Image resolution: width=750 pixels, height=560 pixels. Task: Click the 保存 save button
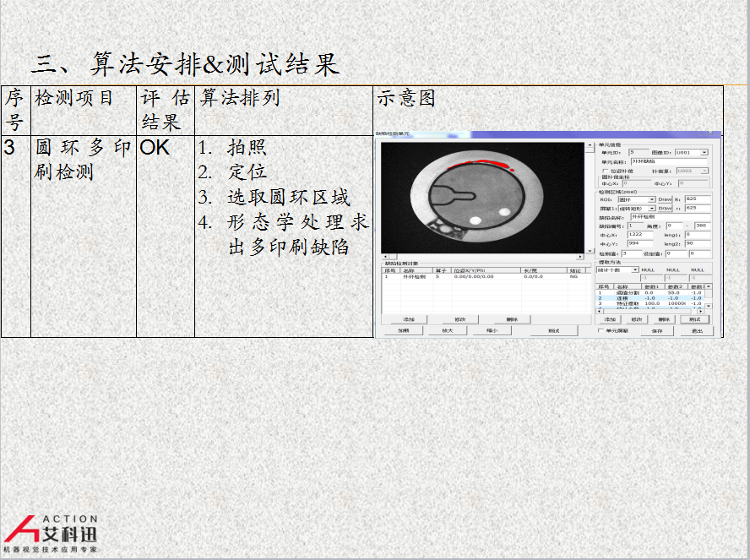657,331
